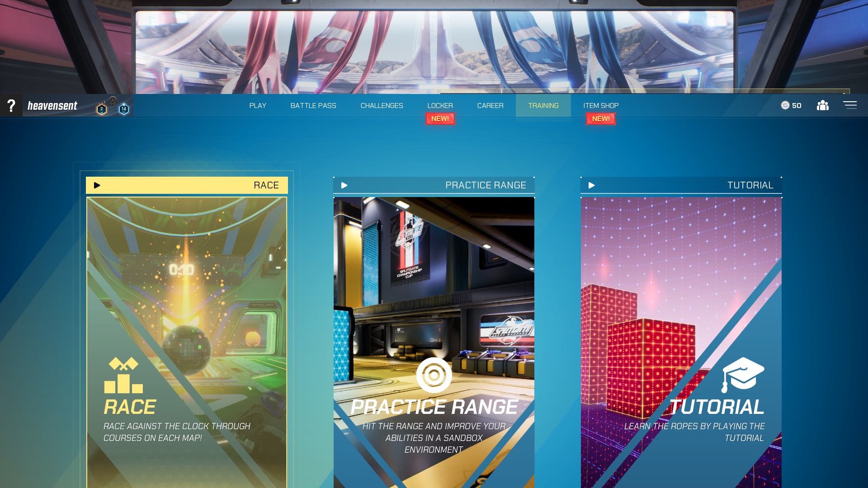Open the Battle Pass tab
Screen dimensions: 868x488
point(313,105)
